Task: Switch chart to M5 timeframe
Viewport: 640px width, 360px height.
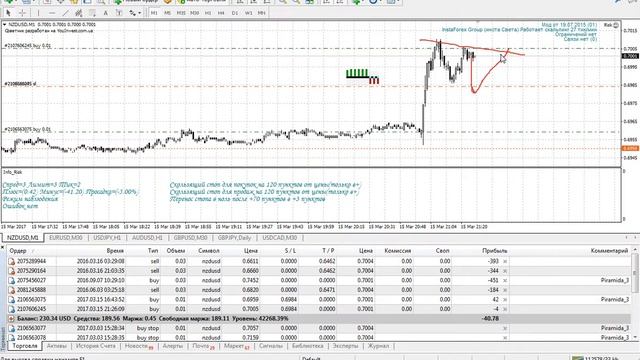Action: pyautogui.click(x=167, y=13)
